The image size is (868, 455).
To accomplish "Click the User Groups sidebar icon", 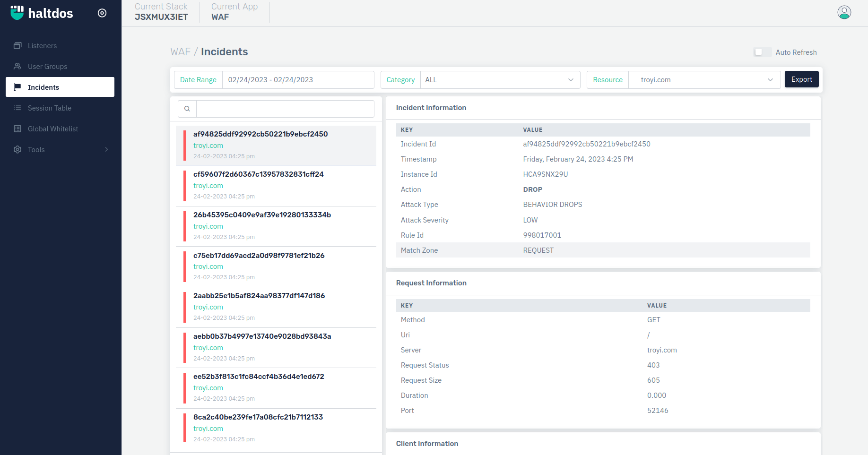I will click(17, 67).
